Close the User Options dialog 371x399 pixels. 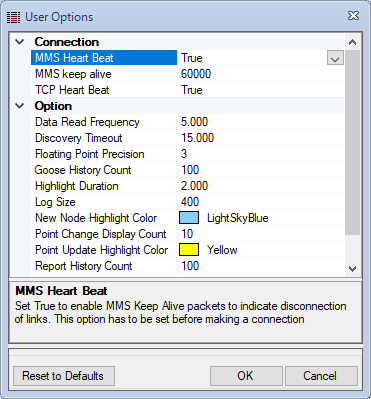click(353, 16)
